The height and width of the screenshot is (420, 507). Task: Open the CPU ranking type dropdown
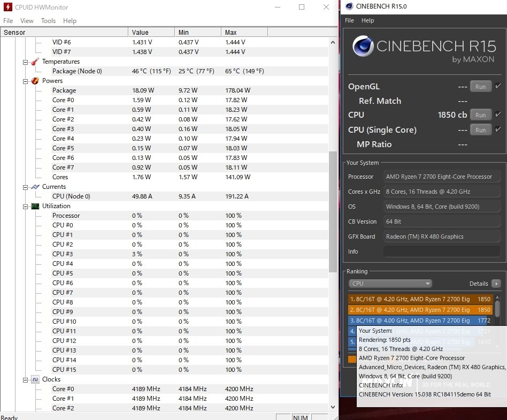click(390, 284)
